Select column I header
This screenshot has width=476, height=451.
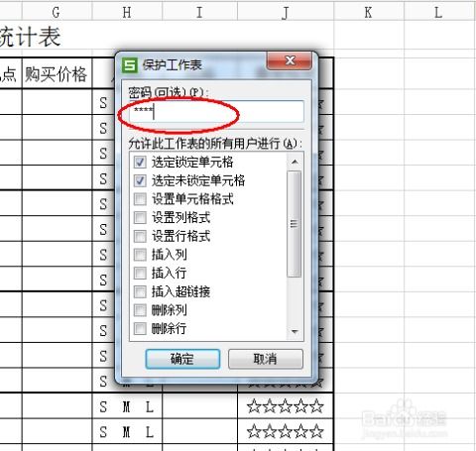point(199,13)
